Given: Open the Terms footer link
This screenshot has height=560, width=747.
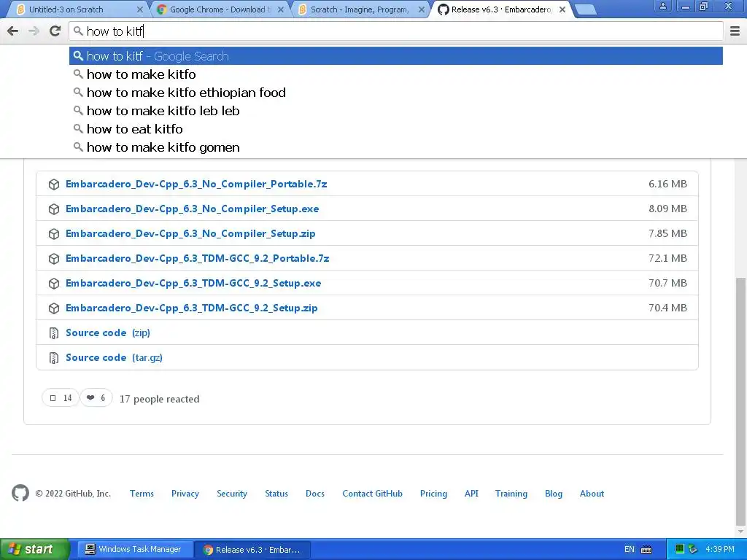Looking at the screenshot, I should [x=142, y=494].
